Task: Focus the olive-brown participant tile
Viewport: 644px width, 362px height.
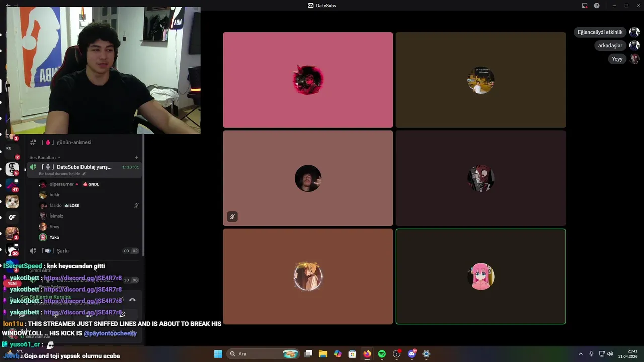Action: click(x=480, y=80)
